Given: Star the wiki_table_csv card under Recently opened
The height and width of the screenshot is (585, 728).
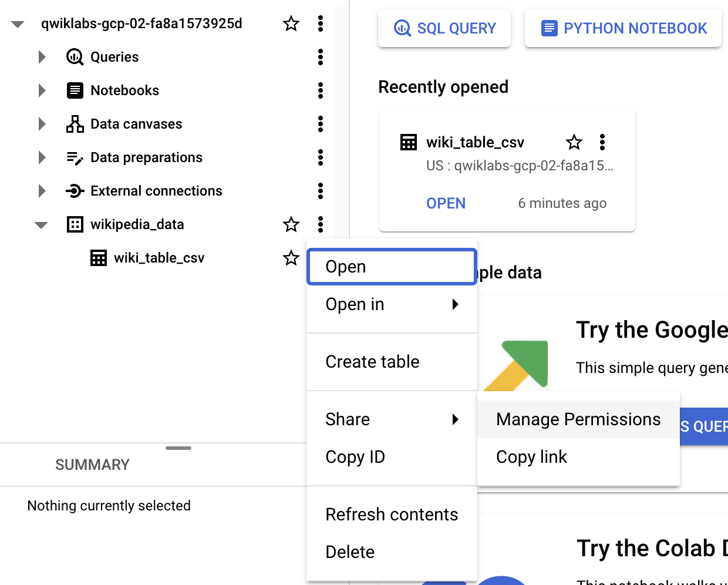Looking at the screenshot, I should [x=574, y=142].
